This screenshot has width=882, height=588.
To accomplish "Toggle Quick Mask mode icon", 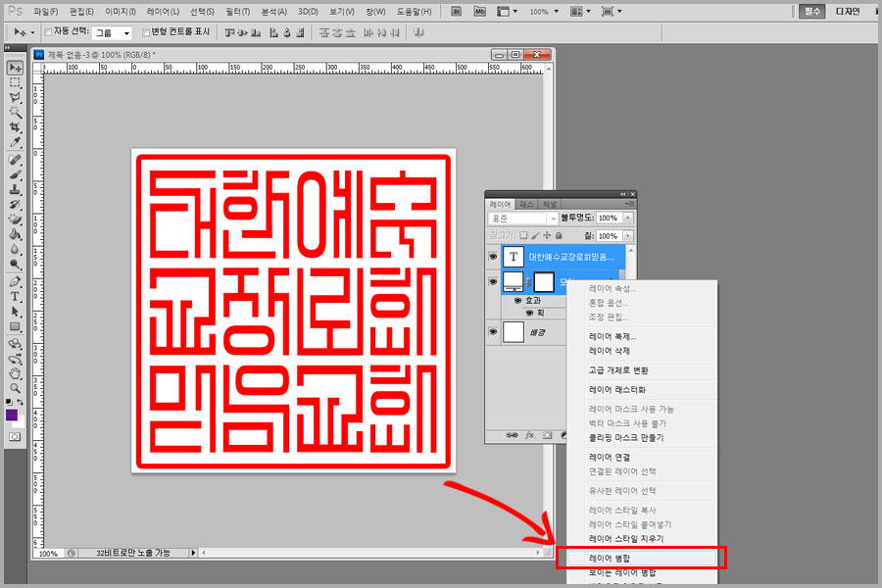I will pyautogui.click(x=15, y=437).
